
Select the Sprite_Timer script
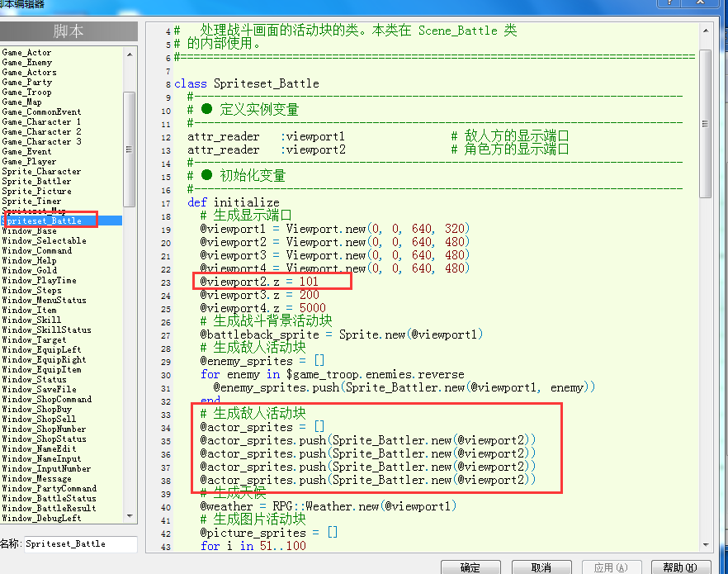pos(31,201)
